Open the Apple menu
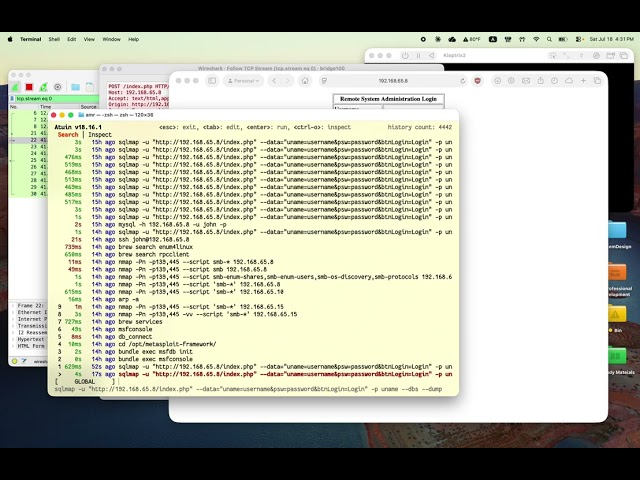Image resolution: width=640 pixels, height=480 pixels. (x=10, y=39)
